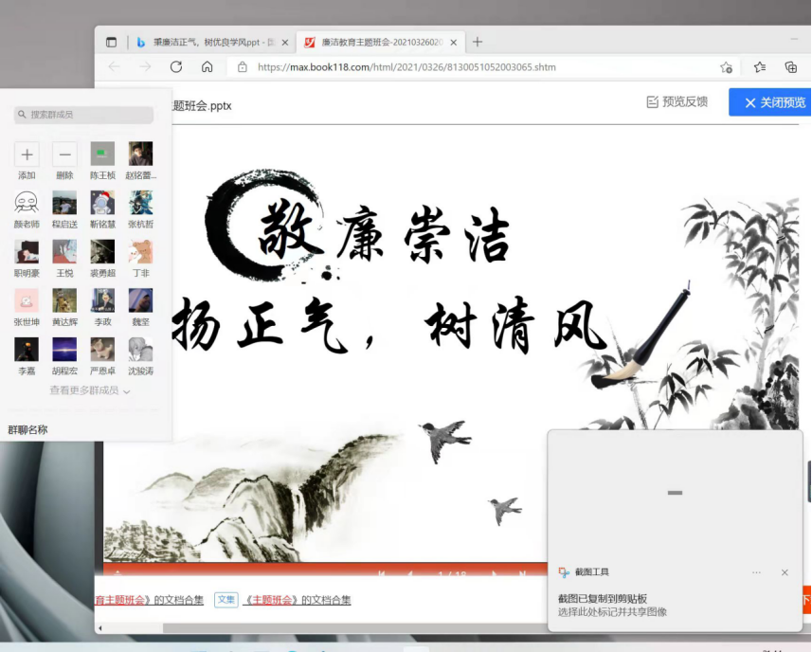812x652 pixels.
Task: Expand 查看更多群成员 member list
Action: (90, 390)
